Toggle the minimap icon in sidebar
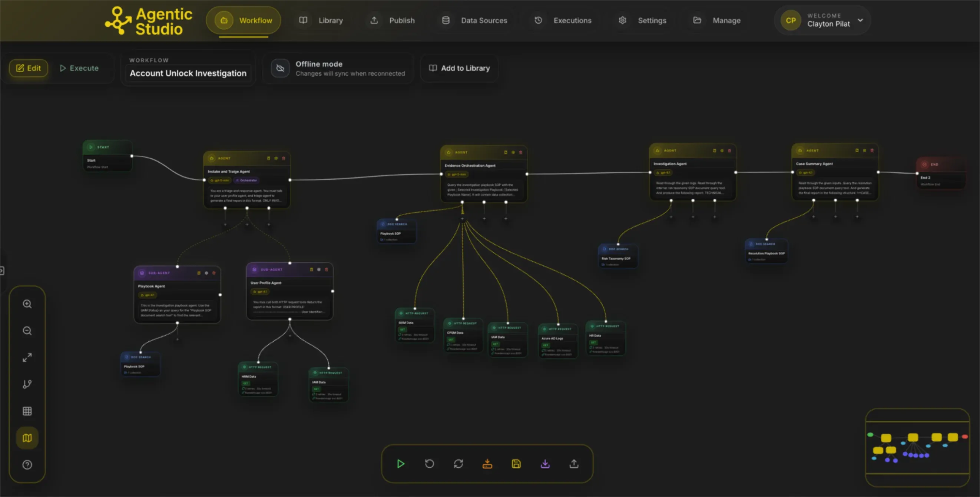980x497 pixels. tap(27, 438)
